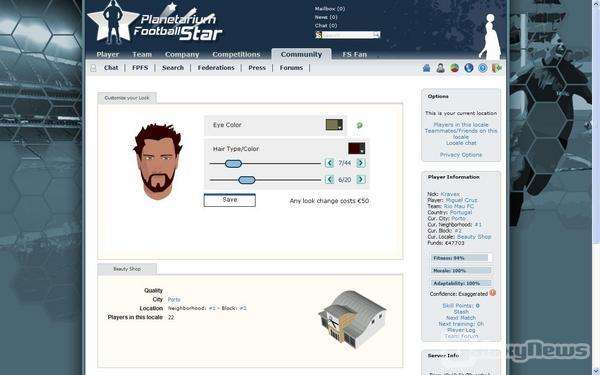Click the Planetarium Football Star logo
This screenshot has height=375, width=600.
pyautogui.click(x=155, y=22)
